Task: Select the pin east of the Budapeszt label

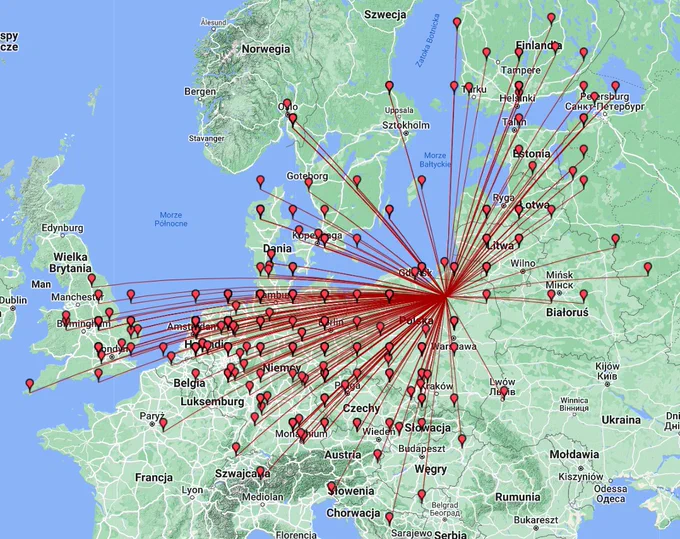Action: (x=462, y=440)
